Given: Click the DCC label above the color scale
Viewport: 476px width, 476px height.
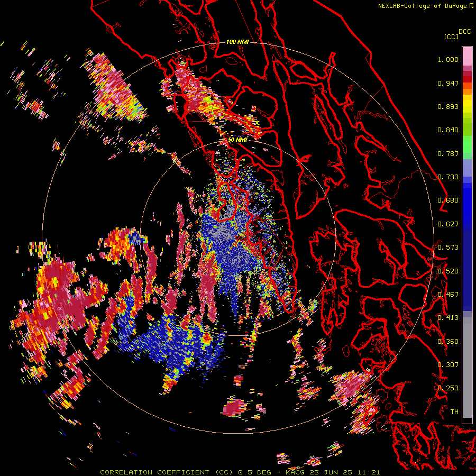Looking at the screenshot, I should (464, 32).
